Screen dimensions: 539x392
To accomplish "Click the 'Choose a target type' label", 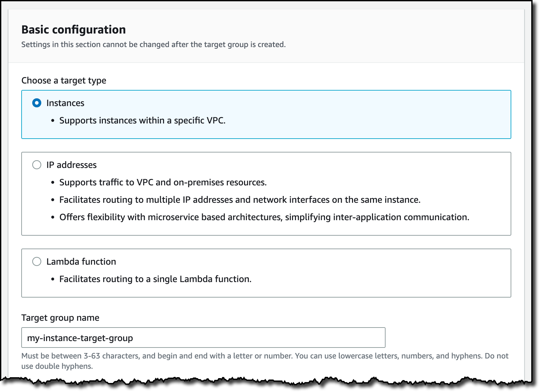I will pyautogui.click(x=64, y=81).
